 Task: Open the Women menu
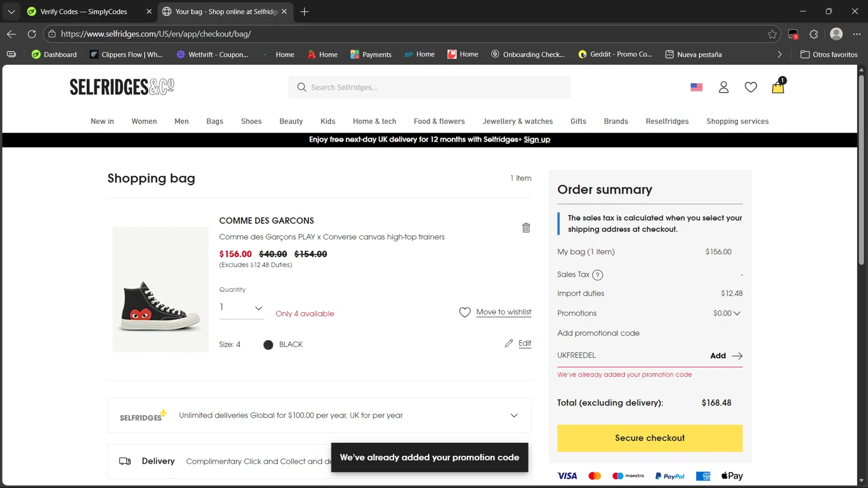pyautogui.click(x=144, y=121)
